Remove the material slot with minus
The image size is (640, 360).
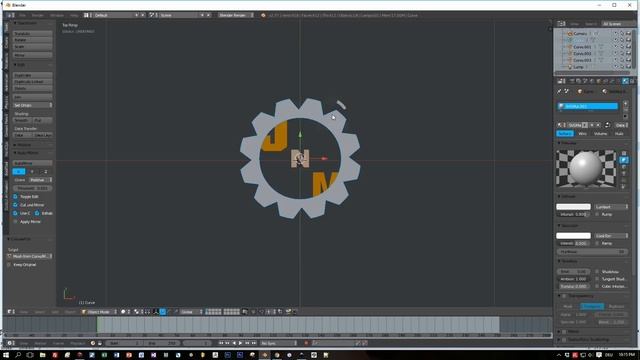click(x=626, y=110)
